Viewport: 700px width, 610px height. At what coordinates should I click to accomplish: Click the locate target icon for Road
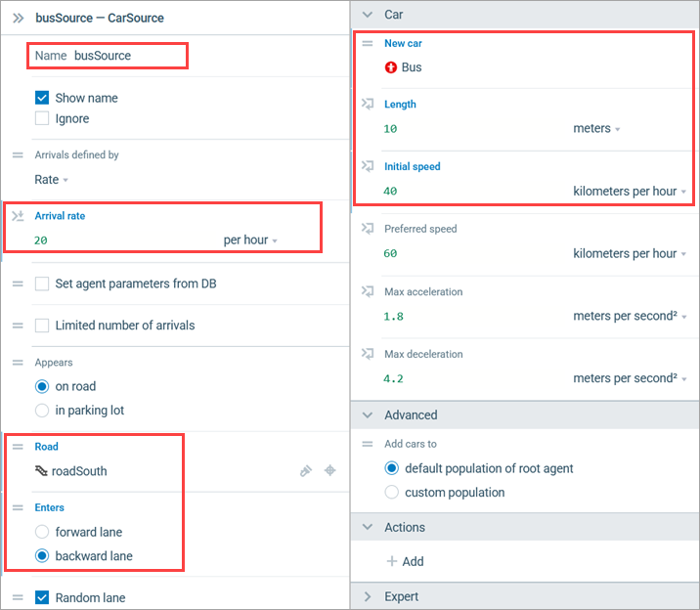pyautogui.click(x=330, y=471)
